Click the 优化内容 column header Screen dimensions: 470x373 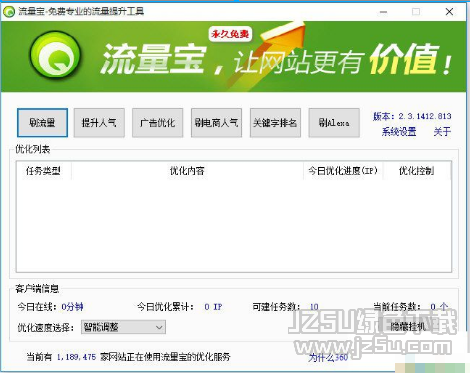tap(187, 171)
